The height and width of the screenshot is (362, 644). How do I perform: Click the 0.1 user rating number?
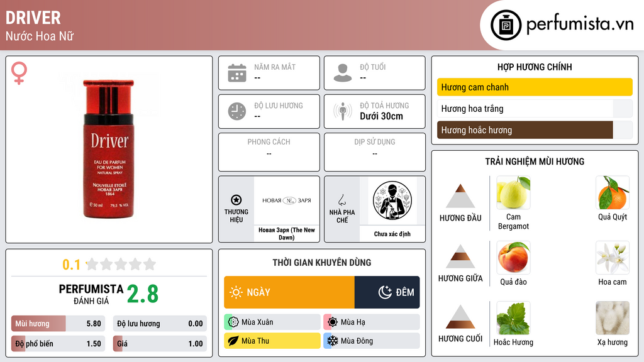[x=72, y=265]
